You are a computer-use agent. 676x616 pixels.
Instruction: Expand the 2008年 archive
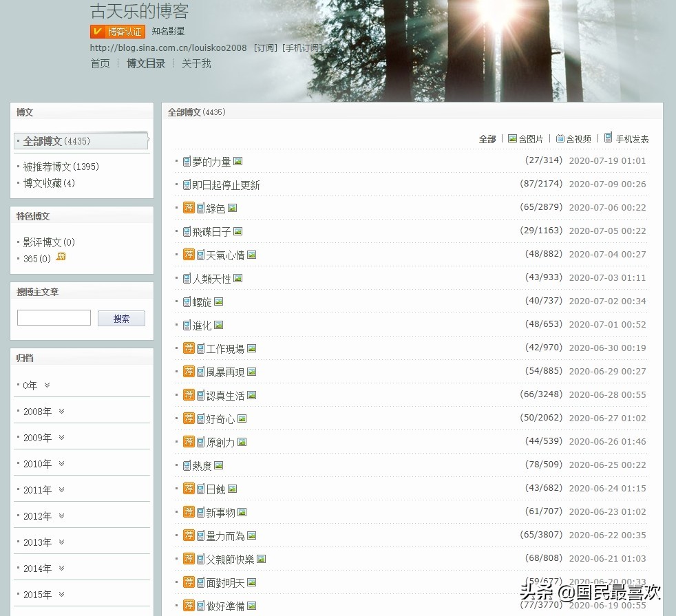click(x=61, y=411)
